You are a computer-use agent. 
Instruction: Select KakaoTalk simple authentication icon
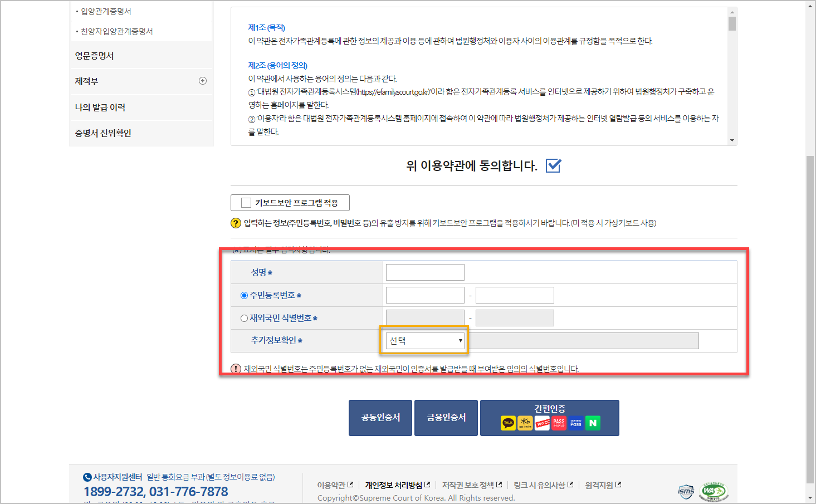point(507,423)
